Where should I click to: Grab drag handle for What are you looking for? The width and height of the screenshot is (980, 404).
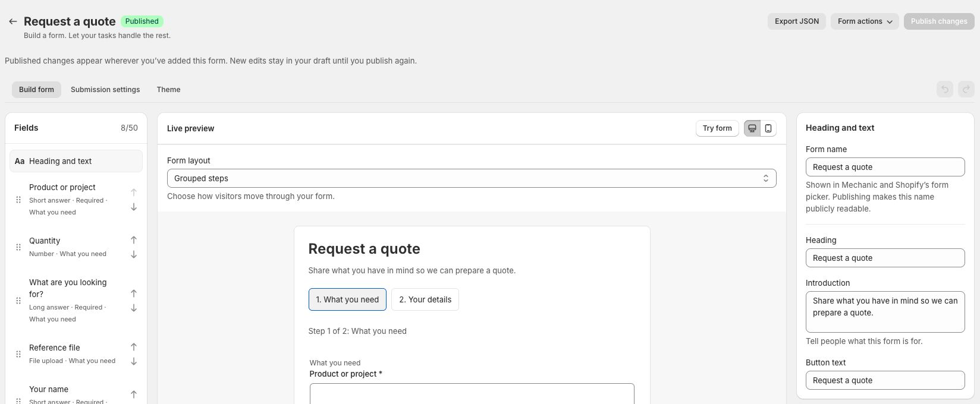18,301
